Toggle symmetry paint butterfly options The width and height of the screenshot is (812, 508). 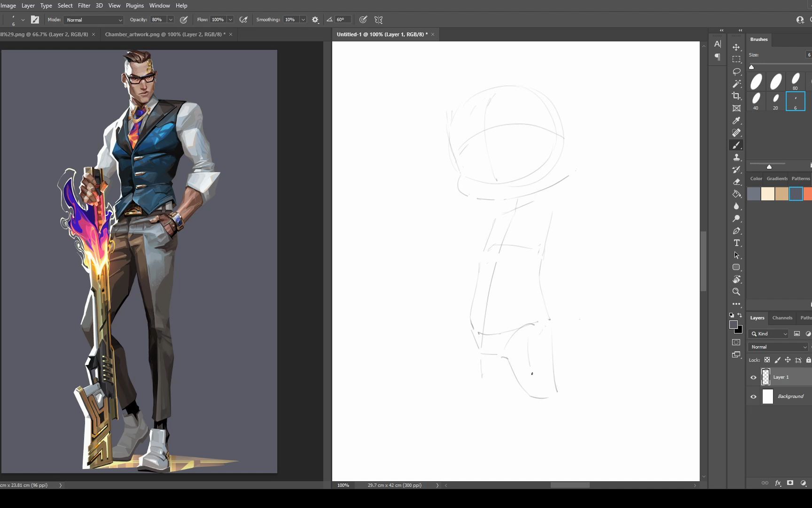point(378,20)
